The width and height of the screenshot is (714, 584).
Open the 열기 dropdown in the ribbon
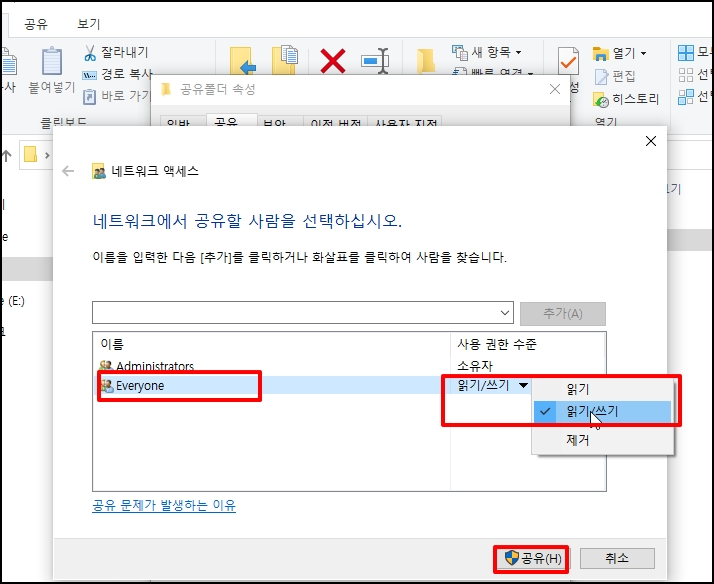619,53
